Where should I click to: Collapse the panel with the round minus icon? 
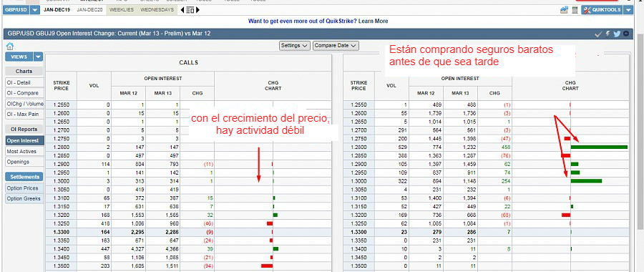point(626,34)
